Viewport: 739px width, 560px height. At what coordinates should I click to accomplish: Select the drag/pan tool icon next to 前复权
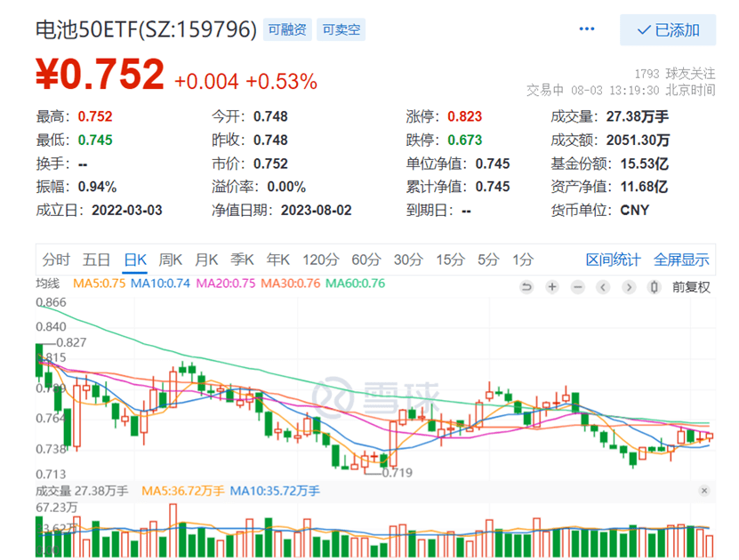[655, 286]
